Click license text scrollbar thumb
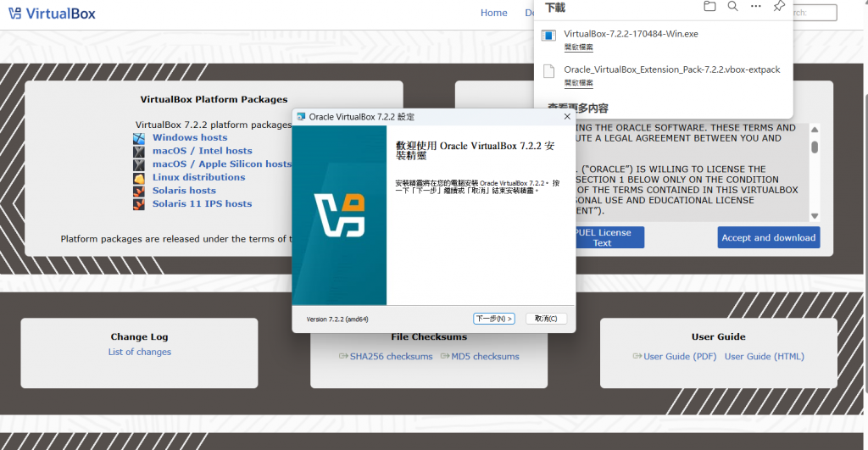Screen dimensions: 868x450 point(815,147)
